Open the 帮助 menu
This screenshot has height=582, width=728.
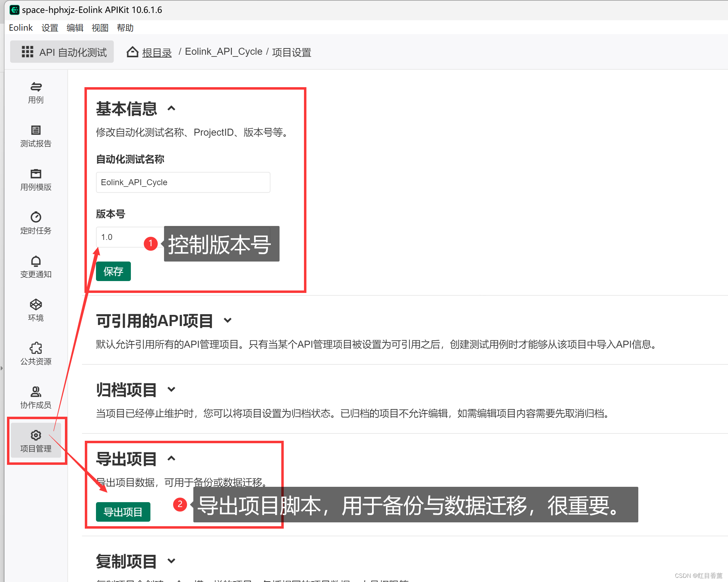coord(125,28)
